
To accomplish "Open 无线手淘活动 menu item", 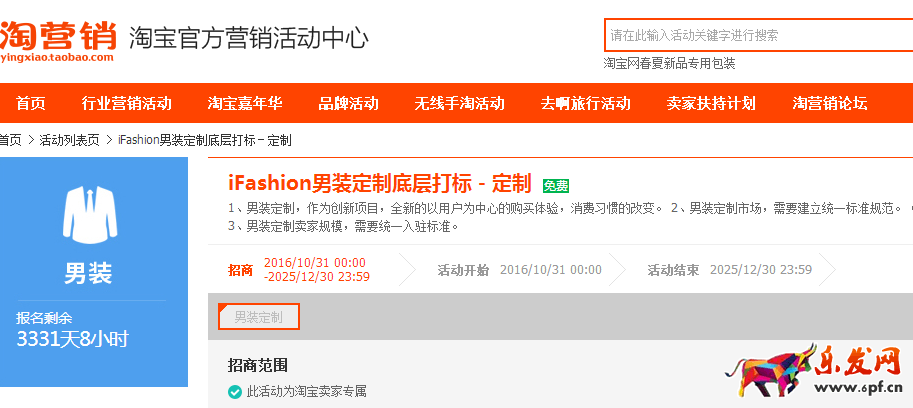I will (459, 104).
